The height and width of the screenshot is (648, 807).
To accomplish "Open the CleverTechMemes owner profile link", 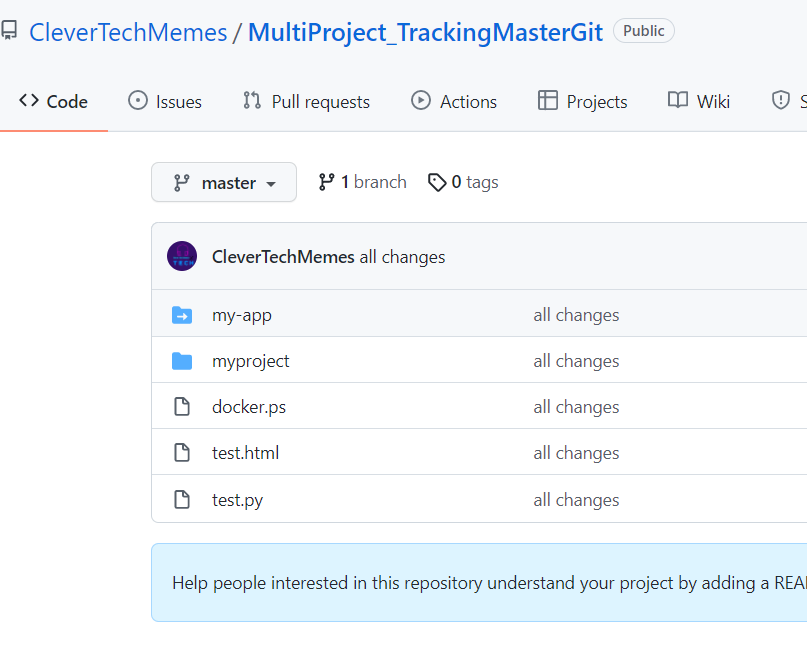I will point(128,32).
